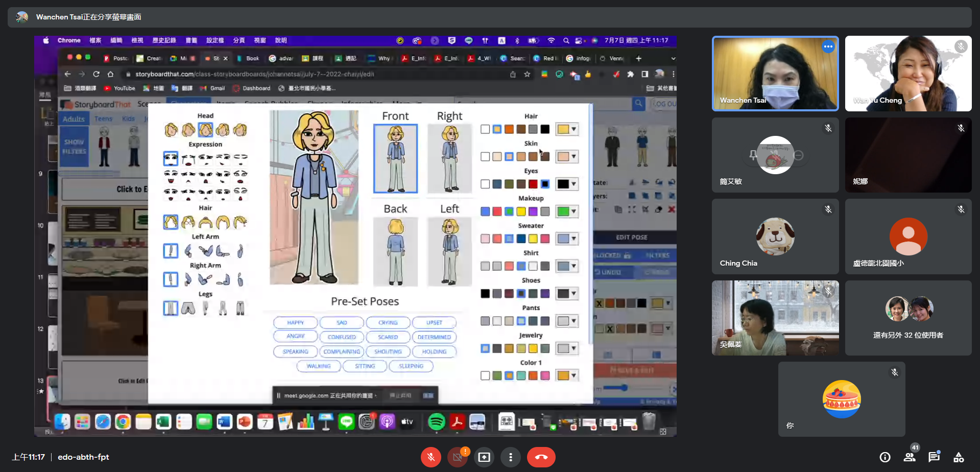Open the Shirt color dropdown
Viewport: 980px width, 472px height.
567,266
